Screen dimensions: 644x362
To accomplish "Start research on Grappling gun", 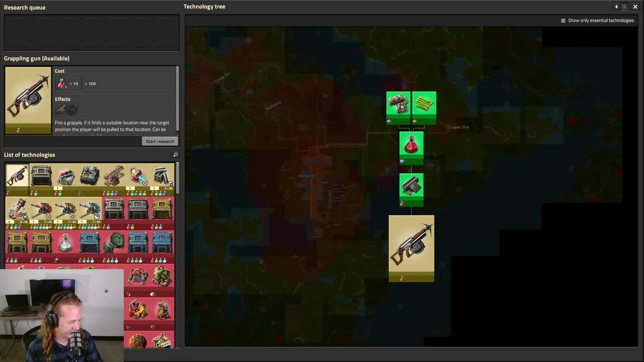I will (x=160, y=141).
